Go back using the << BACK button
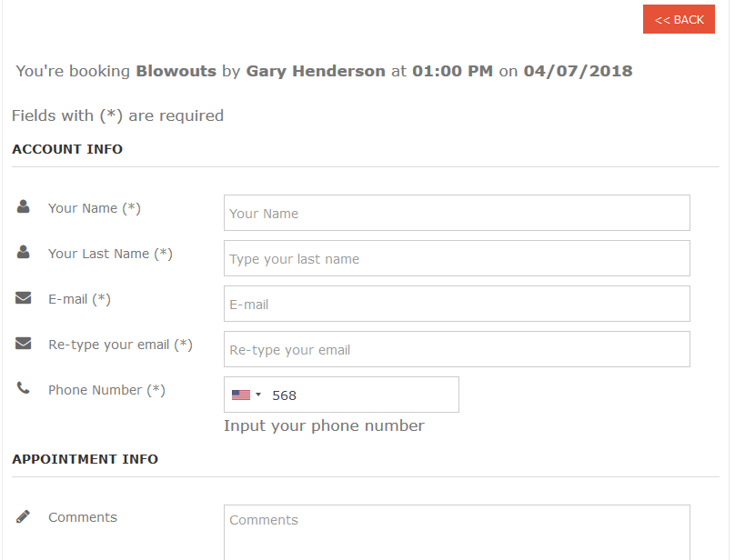Viewport: 735px width, 560px height. (x=679, y=19)
